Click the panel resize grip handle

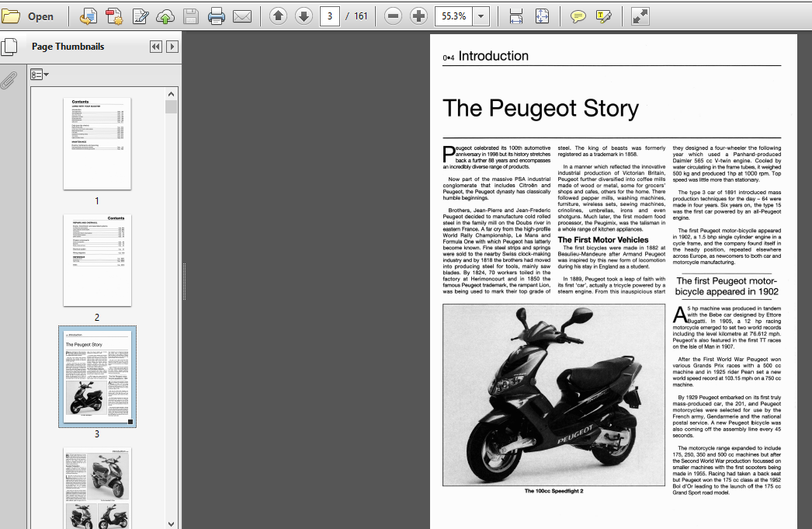pos(184,282)
